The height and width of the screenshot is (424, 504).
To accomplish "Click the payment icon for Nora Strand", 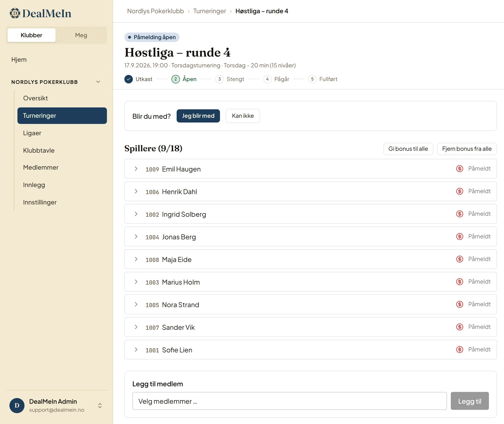I will pyautogui.click(x=460, y=304).
